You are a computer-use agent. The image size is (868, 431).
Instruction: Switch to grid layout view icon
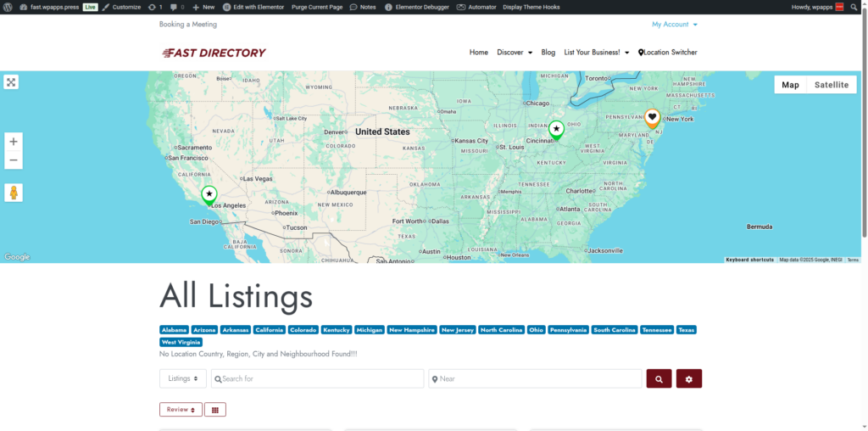pos(215,410)
